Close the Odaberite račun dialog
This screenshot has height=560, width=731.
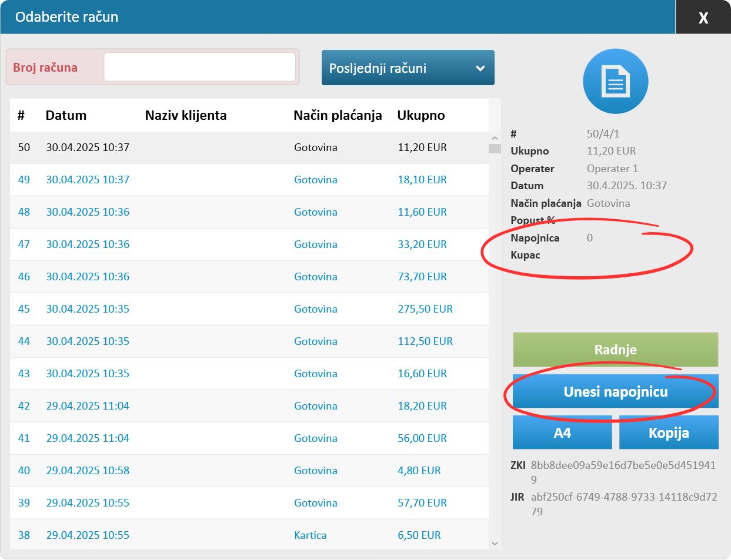coord(703,18)
